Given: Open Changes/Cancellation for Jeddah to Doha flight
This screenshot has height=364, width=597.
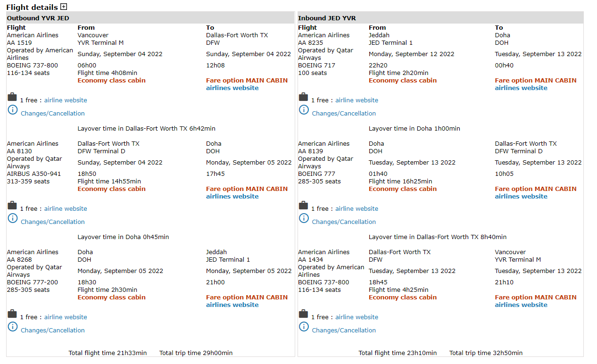Looking at the screenshot, I should [x=344, y=114].
